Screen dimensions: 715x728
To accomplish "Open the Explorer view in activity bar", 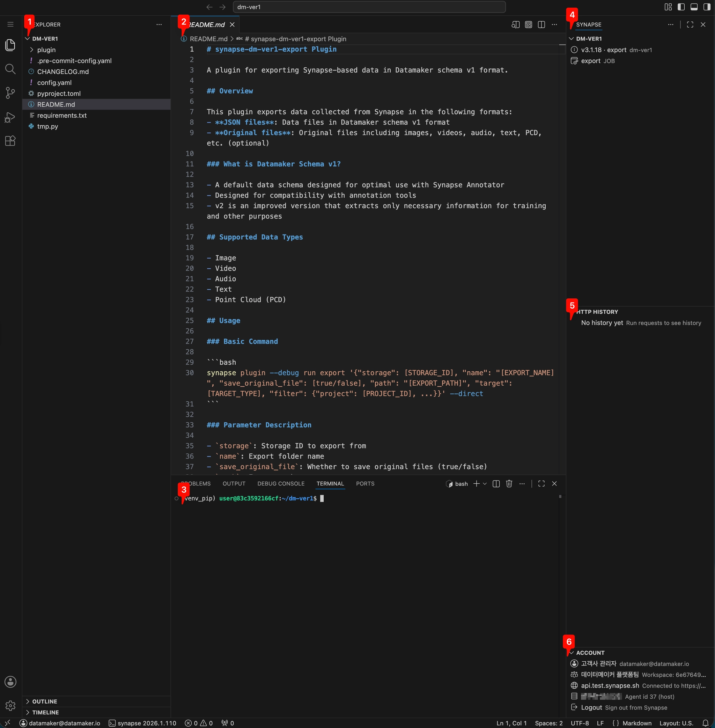I will (10, 45).
